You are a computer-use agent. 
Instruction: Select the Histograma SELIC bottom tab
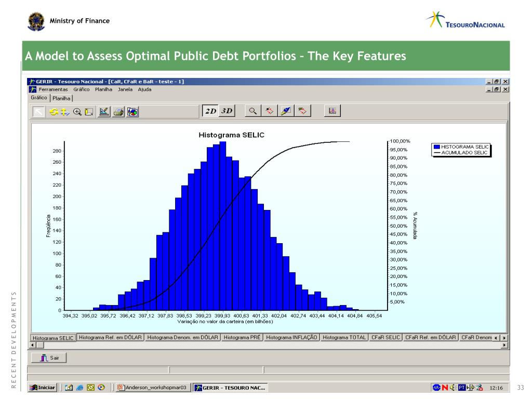pyautogui.click(x=53, y=338)
